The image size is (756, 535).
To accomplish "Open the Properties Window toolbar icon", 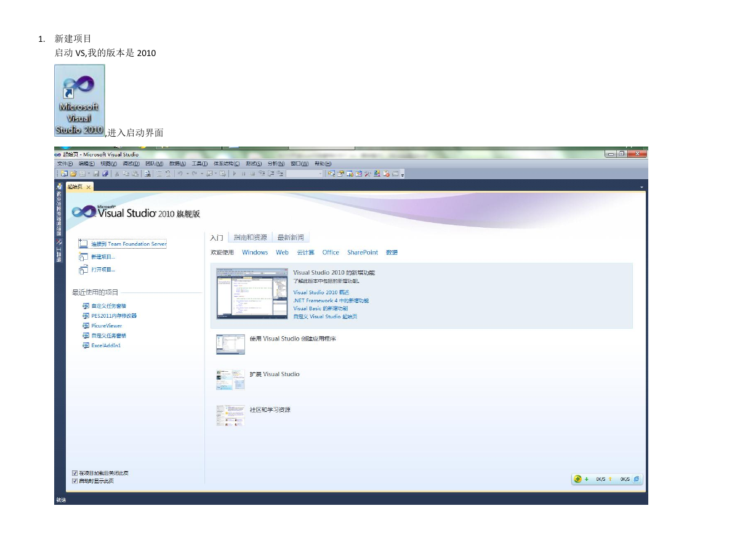I will tap(340, 174).
